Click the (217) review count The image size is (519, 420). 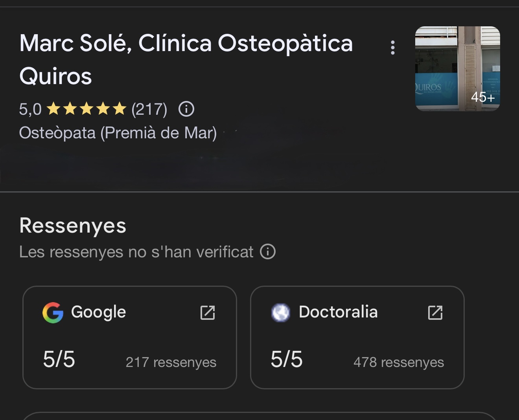coord(149,109)
